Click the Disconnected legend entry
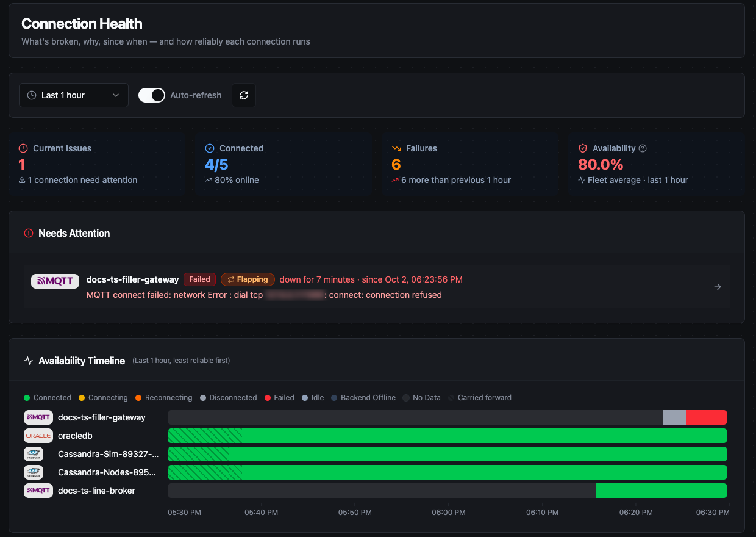The image size is (756, 537). point(229,398)
